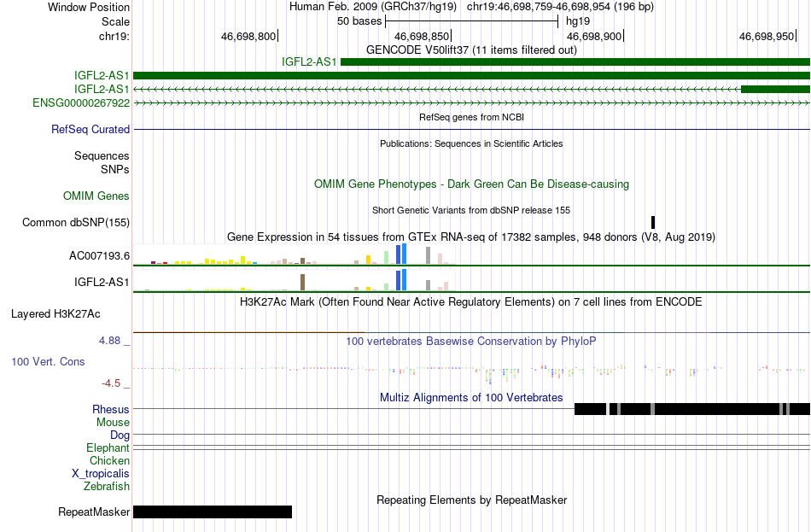Click chr19:46,698,759-46,698,954 (196 bp) position text
This screenshot has width=811, height=532.
pyautogui.click(x=560, y=7)
